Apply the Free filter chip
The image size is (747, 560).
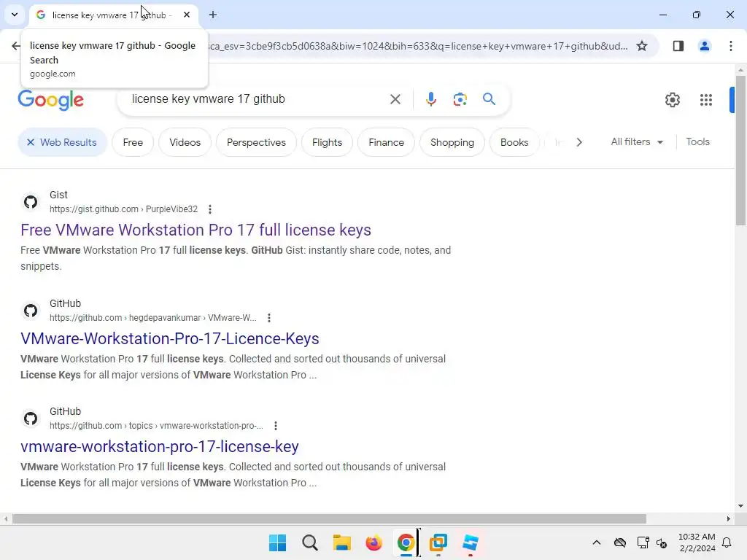133,142
